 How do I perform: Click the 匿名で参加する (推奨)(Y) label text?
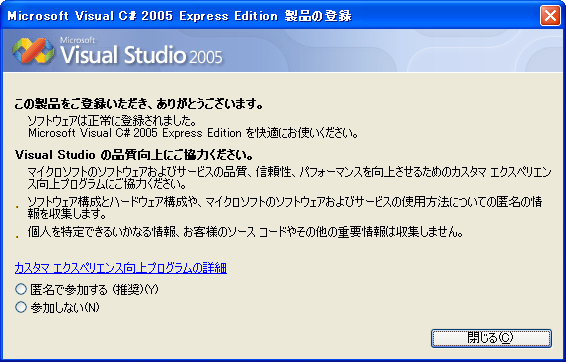(x=94, y=289)
